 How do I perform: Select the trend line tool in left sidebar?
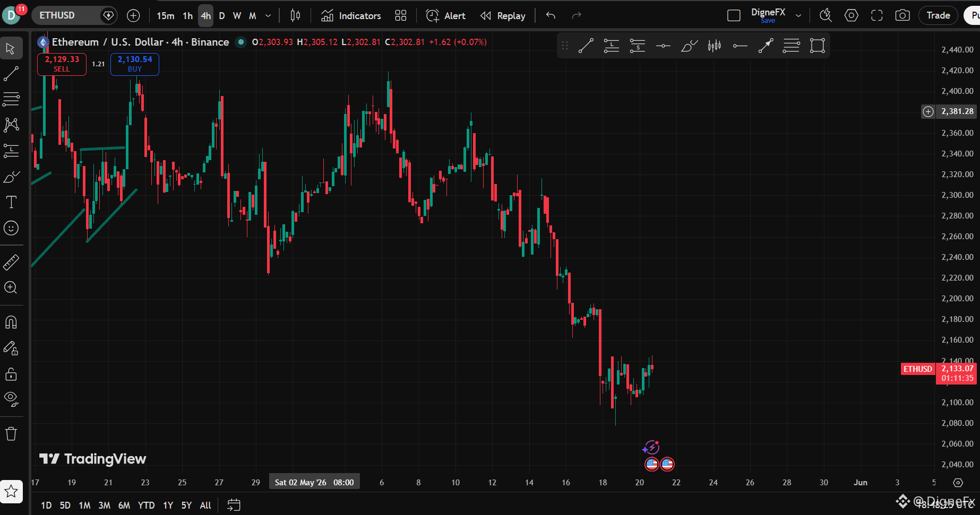(11, 74)
